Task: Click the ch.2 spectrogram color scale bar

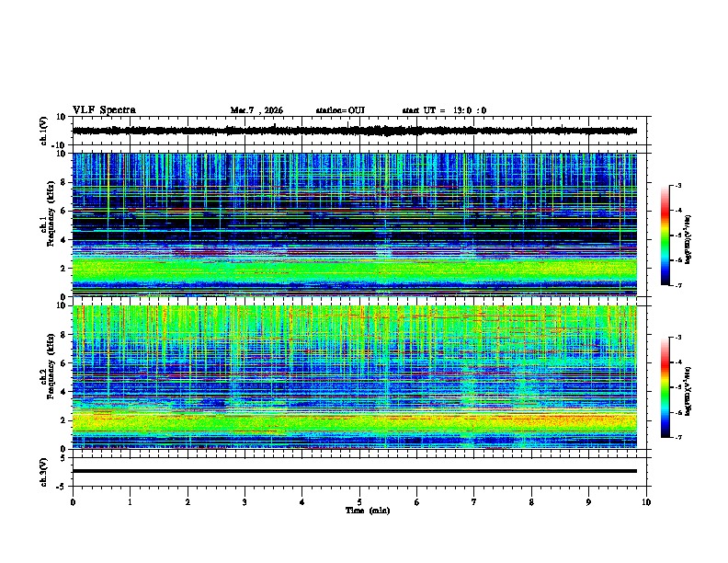Action: [x=665, y=387]
